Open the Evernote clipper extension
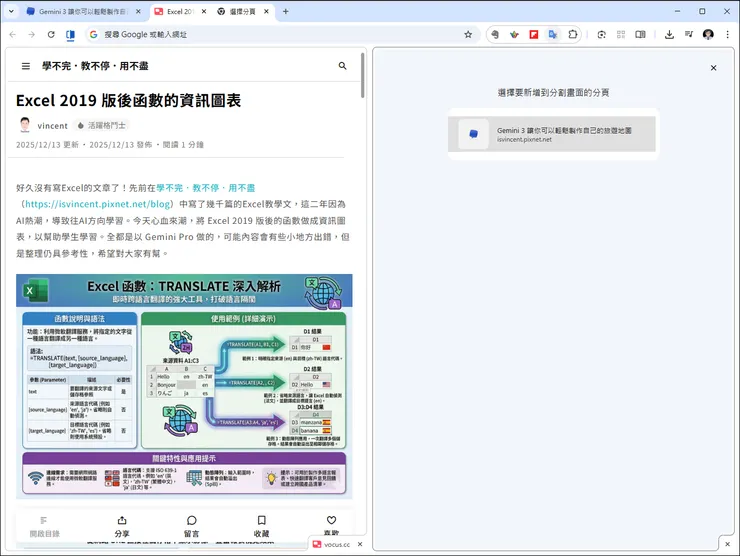The image size is (740, 556). pyautogui.click(x=495, y=34)
